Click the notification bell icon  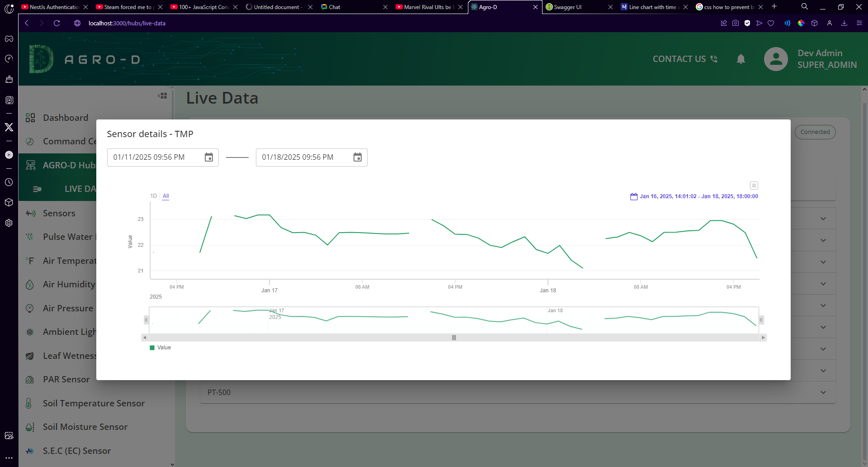click(x=741, y=59)
